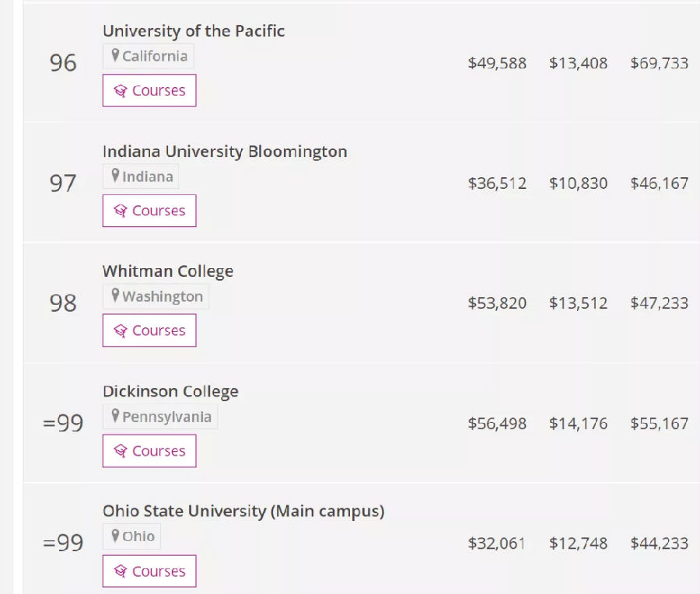Open the University of the Pacific page

(x=194, y=31)
